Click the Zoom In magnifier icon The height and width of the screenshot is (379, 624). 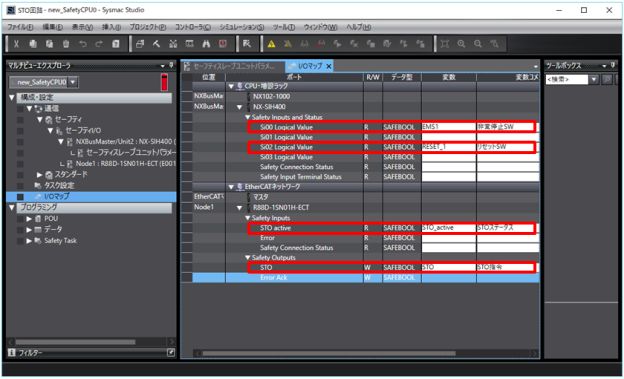(x=461, y=44)
